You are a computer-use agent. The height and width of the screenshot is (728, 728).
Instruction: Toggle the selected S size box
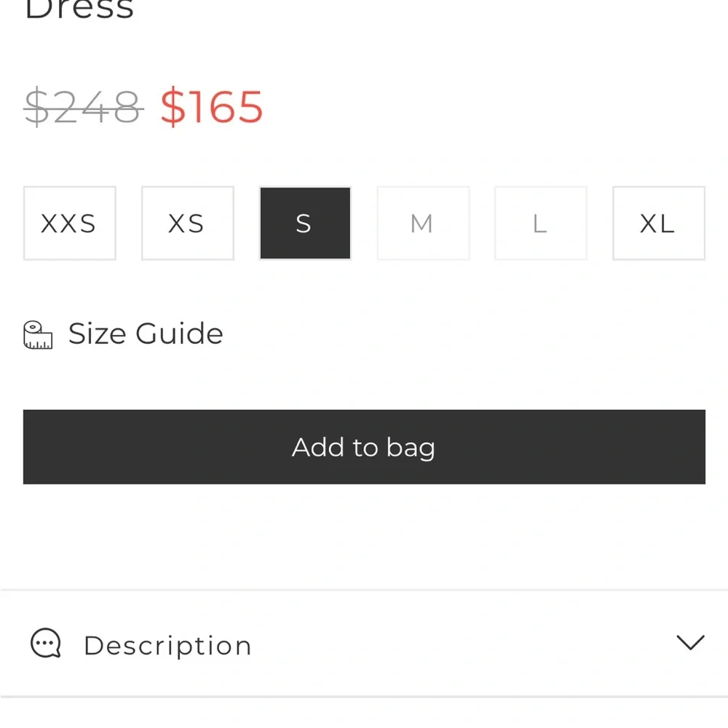[x=305, y=223]
